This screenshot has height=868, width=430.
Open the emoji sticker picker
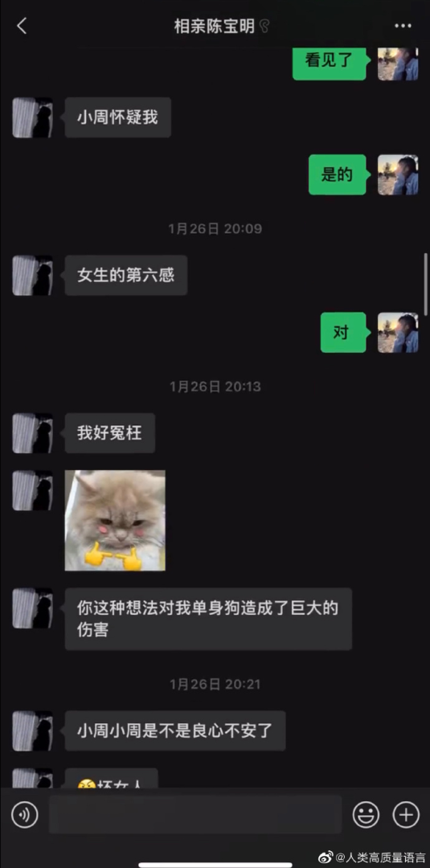(x=366, y=814)
